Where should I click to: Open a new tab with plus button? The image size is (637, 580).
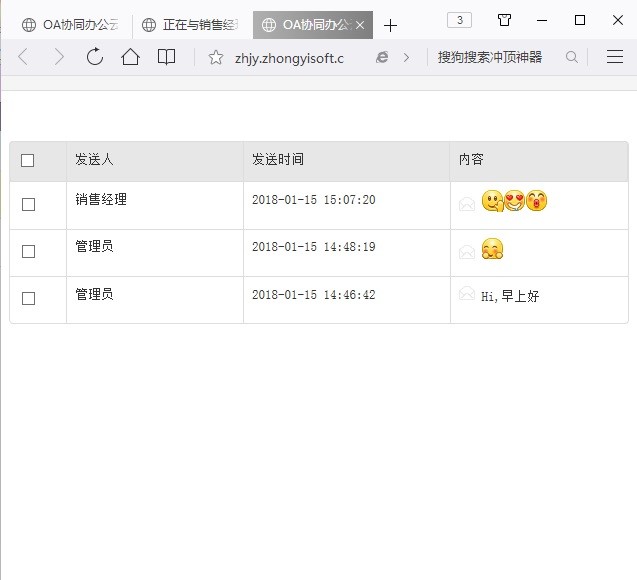(x=390, y=26)
